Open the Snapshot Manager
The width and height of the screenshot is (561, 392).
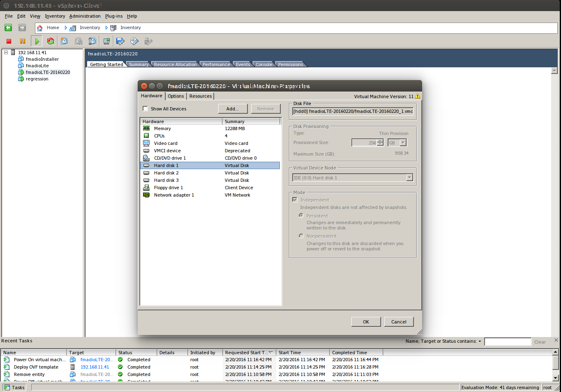(92, 41)
